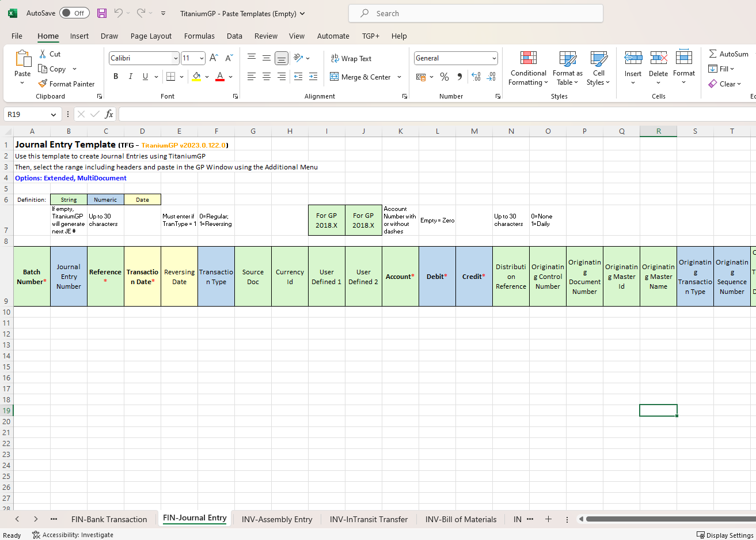
Task: Click the Decrease Decimal icon
Action: click(491, 77)
